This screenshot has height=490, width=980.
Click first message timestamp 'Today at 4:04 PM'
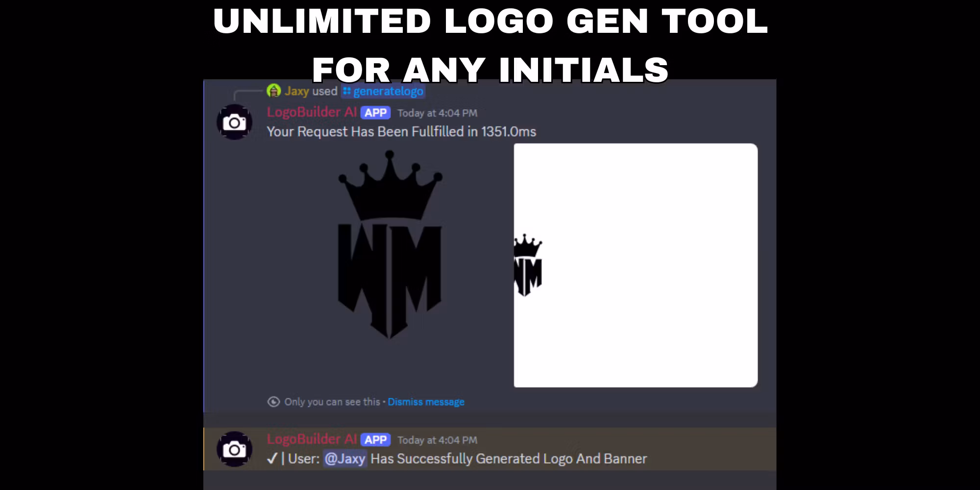click(437, 113)
